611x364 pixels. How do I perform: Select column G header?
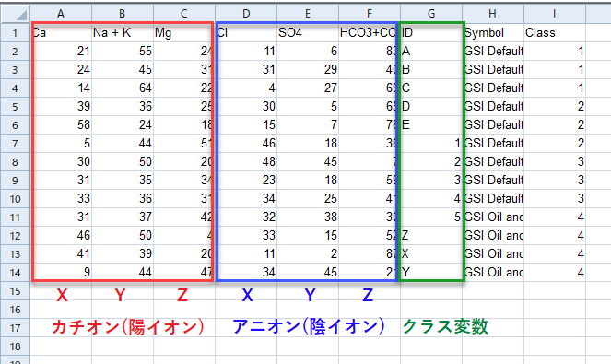(x=431, y=14)
